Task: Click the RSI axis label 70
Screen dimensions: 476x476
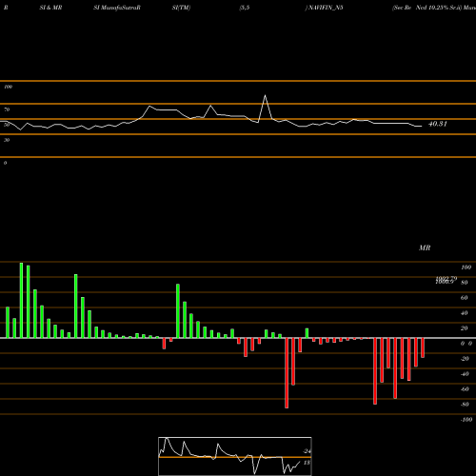Action: [7, 109]
